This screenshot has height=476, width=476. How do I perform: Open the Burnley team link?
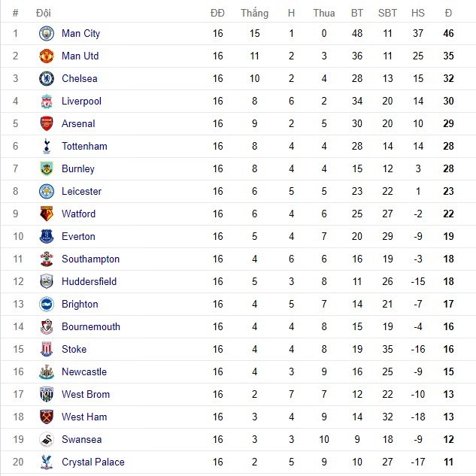click(x=78, y=169)
